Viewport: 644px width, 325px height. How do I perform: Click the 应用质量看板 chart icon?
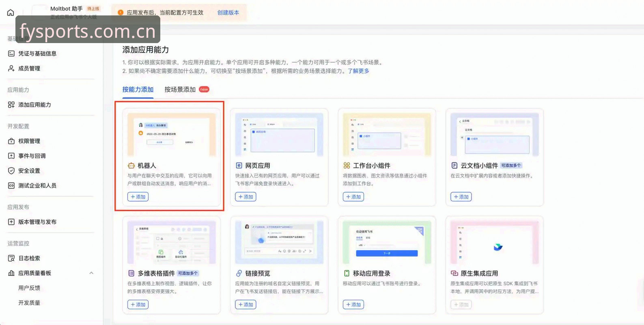(x=11, y=273)
